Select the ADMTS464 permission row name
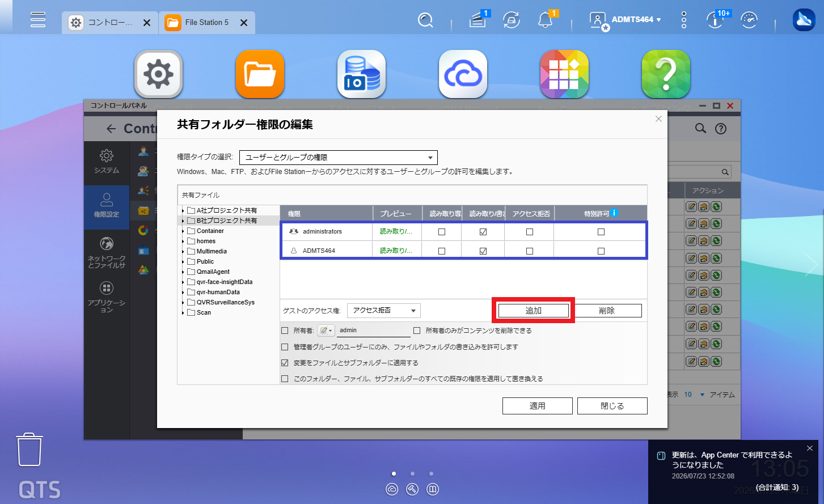 (319, 251)
